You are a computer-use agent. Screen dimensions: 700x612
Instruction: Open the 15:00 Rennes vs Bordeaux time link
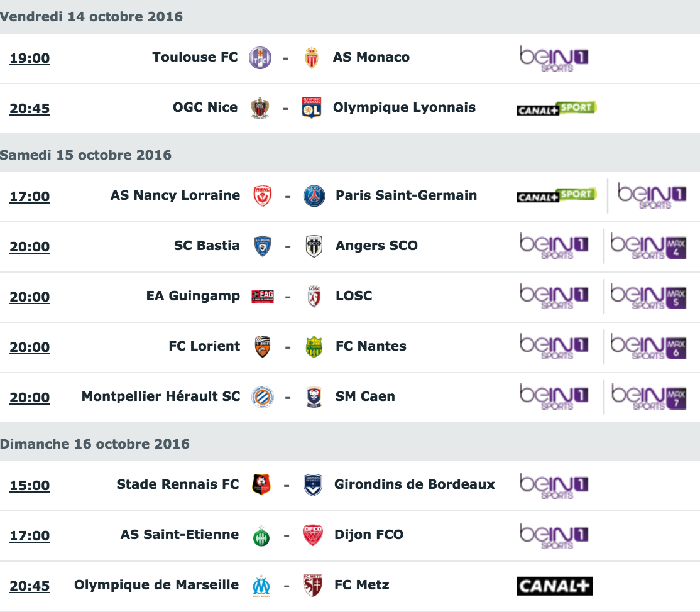coord(30,485)
